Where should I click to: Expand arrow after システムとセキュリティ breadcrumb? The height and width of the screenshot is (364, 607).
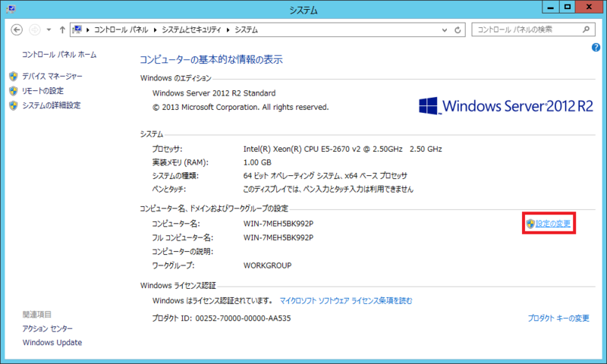(228, 30)
